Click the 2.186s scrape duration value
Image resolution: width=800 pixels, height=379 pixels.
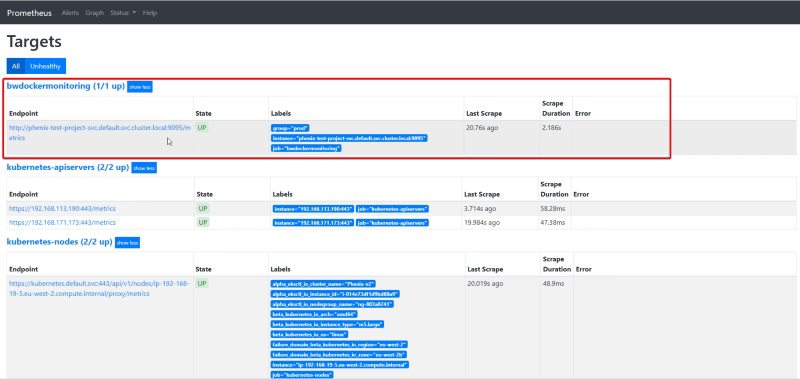point(552,128)
